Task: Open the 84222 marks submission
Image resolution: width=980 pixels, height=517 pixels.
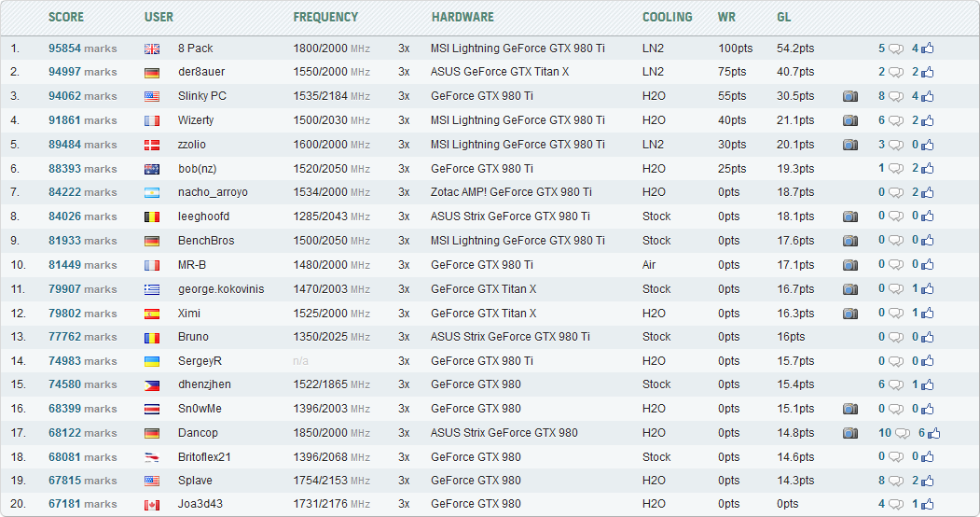Action: [82, 192]
